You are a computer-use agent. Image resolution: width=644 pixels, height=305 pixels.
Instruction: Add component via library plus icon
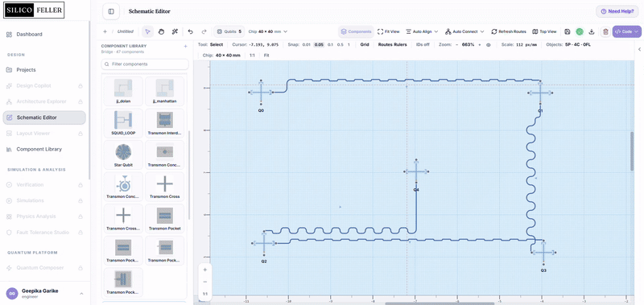pyautogui.click(x=185, y=47)
